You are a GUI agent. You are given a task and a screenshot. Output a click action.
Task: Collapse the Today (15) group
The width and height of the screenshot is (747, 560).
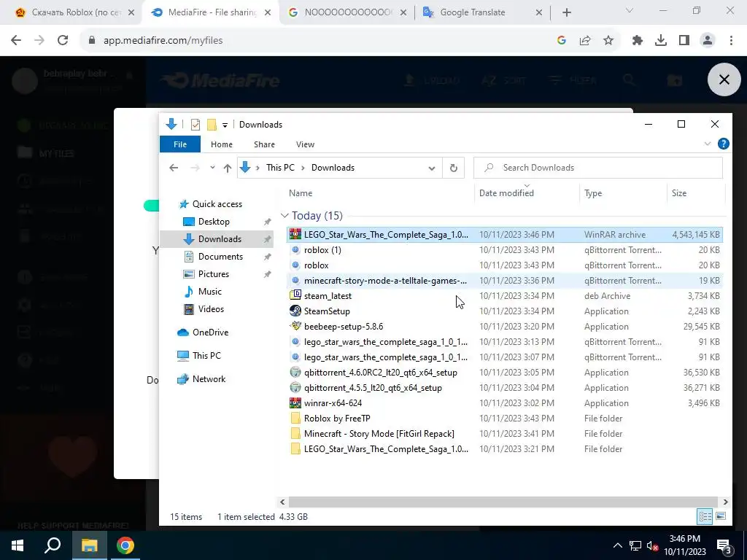(x=285, y=216)
